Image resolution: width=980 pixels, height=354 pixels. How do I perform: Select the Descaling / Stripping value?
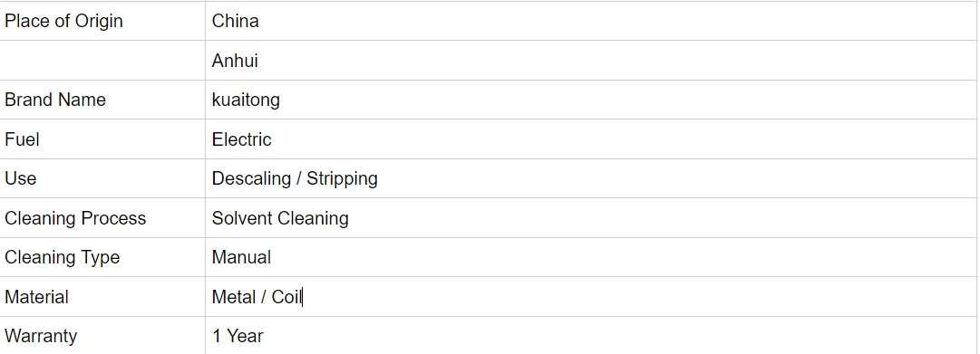coord(295,178)
